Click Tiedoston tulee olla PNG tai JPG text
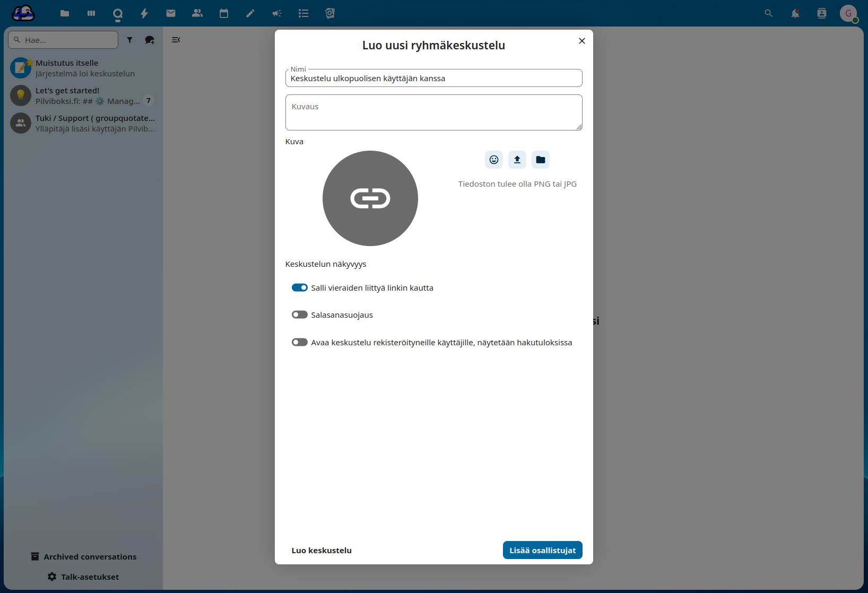The width and height of the screenshot is (868, 593). 517,184
